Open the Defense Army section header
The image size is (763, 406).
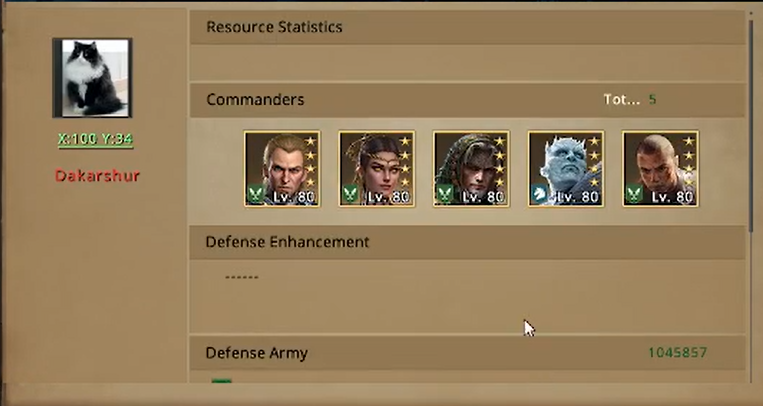(x=467, y=353)
